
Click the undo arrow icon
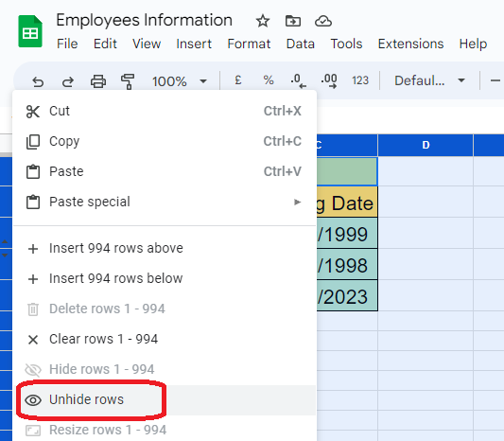38,81
